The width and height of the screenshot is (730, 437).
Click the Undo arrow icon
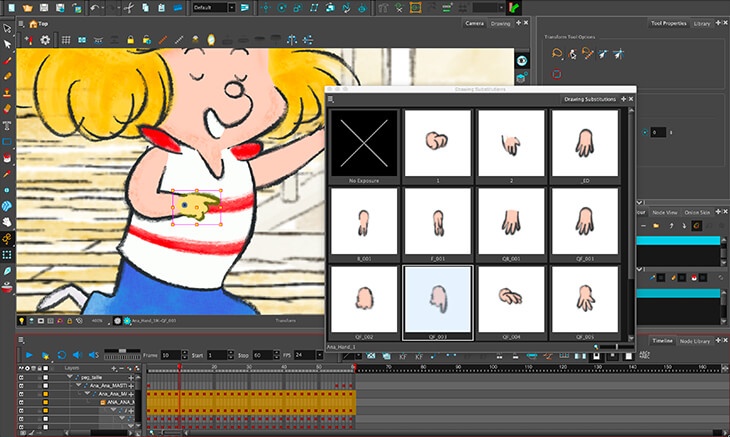click(x=95, y=7)
